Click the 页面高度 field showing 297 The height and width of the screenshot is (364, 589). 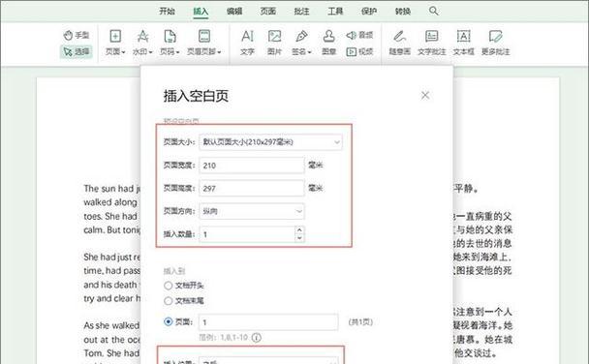coord(251,188)
